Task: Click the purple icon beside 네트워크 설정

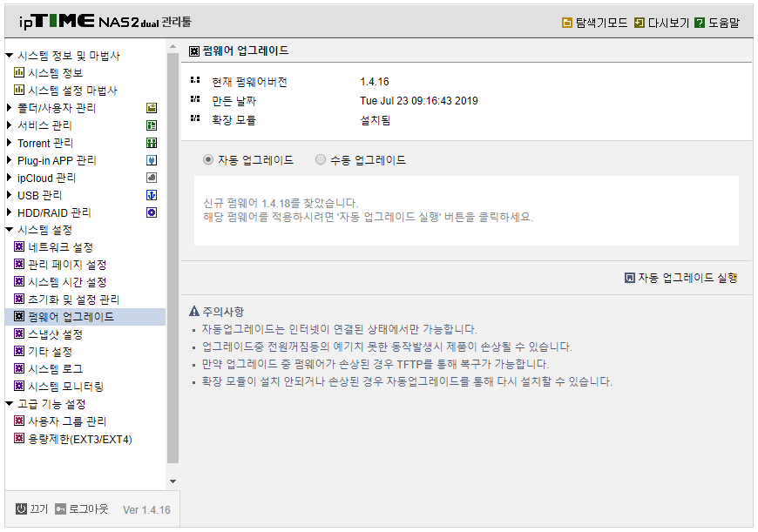Action: click(19, 247)
